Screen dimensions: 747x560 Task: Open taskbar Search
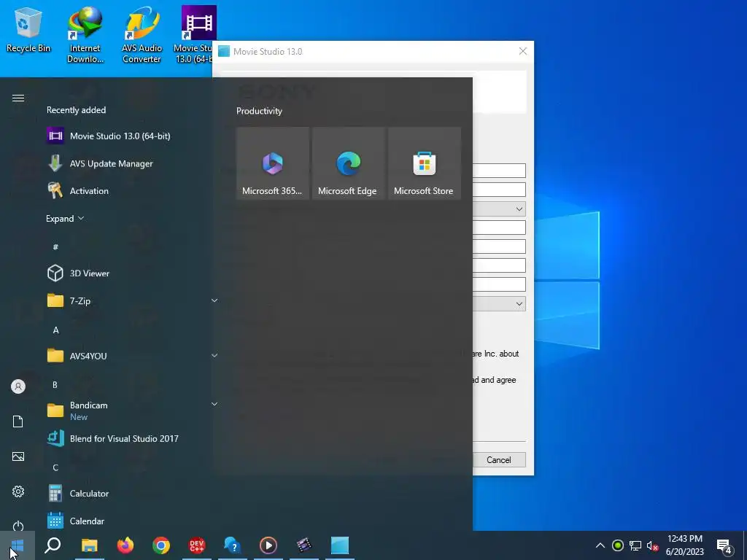click(x=53, y=545)
